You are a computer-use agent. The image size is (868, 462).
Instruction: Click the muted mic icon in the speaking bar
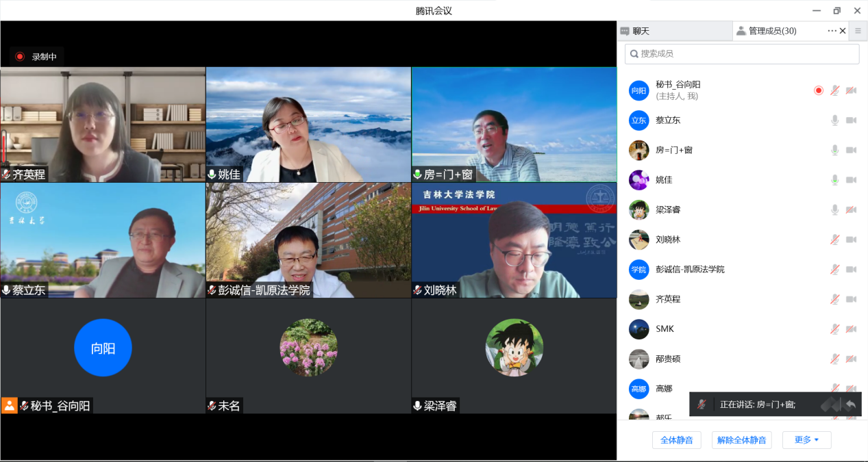(x=702, y=405)
